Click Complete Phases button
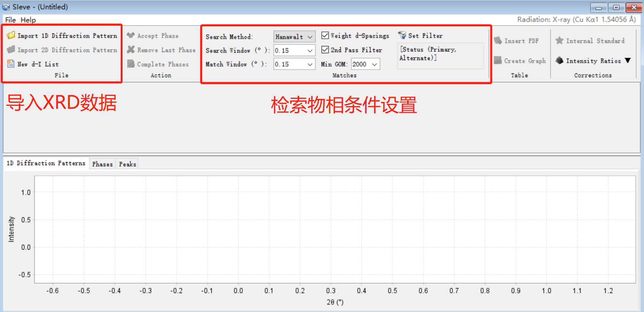This screenshot has height=312, width=644. [163, 64]
